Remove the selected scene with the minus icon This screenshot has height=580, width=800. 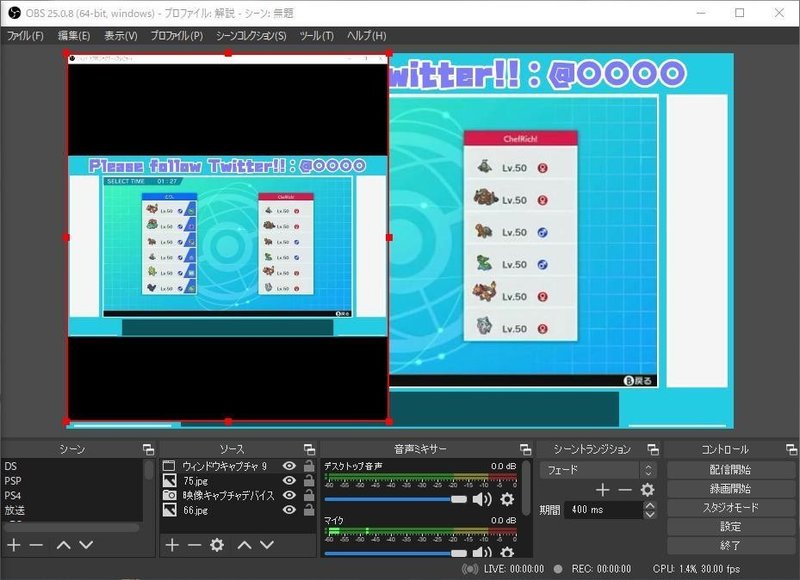point(36,545)
